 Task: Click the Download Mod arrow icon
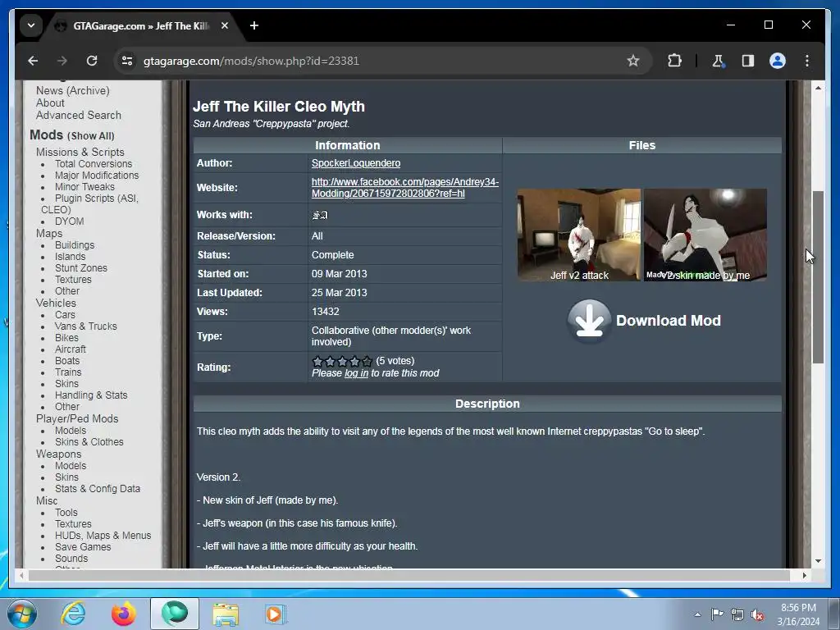tap(589, 321)
